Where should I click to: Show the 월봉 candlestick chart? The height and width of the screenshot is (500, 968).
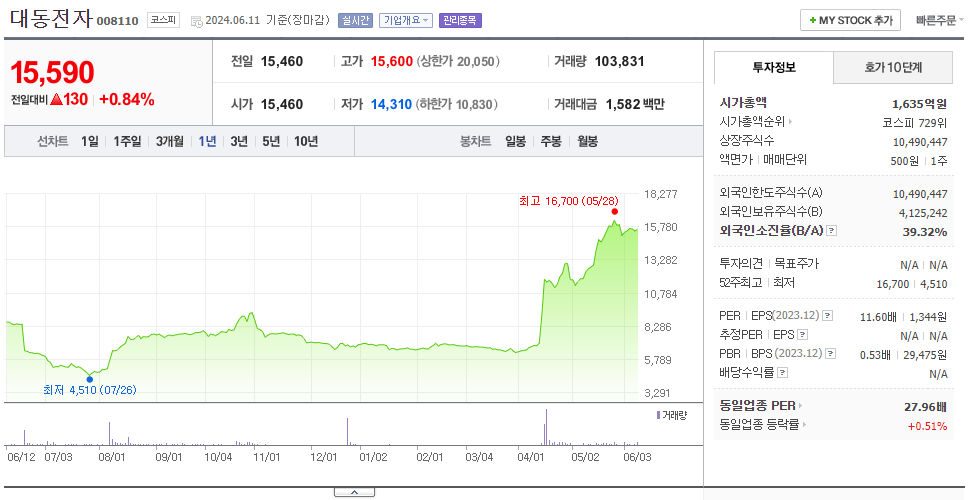click(588, 141)
